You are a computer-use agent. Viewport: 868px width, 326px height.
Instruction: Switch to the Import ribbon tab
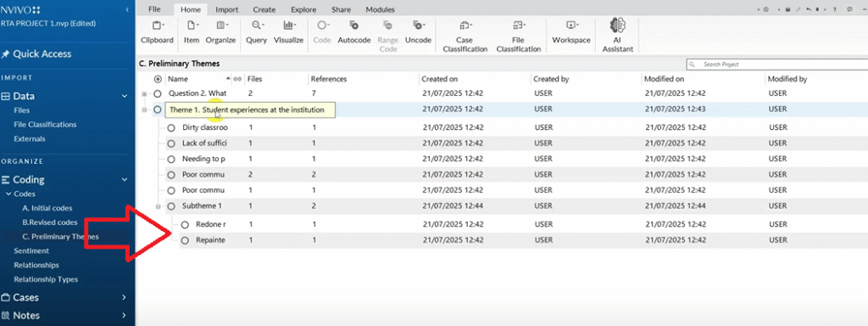click(227, 9)
